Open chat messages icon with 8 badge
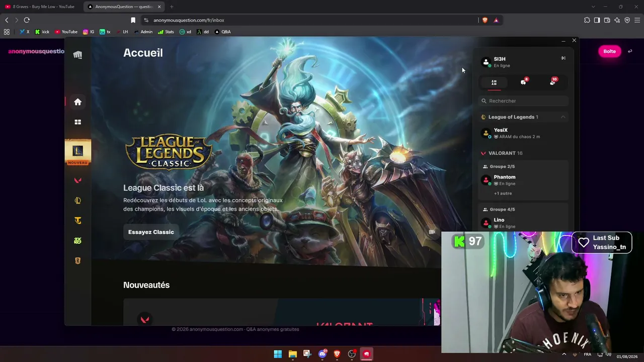 click(523, 82)
